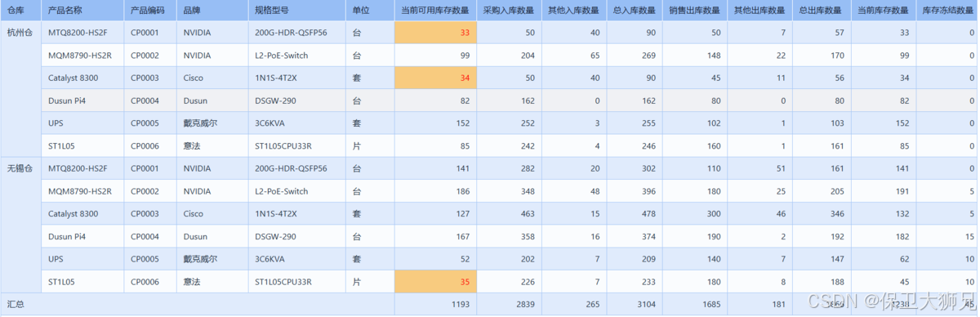Click the 396 total inbound cell
Image resolution: width=980 pixels, height=317 pixels.
tap(634, 191)
